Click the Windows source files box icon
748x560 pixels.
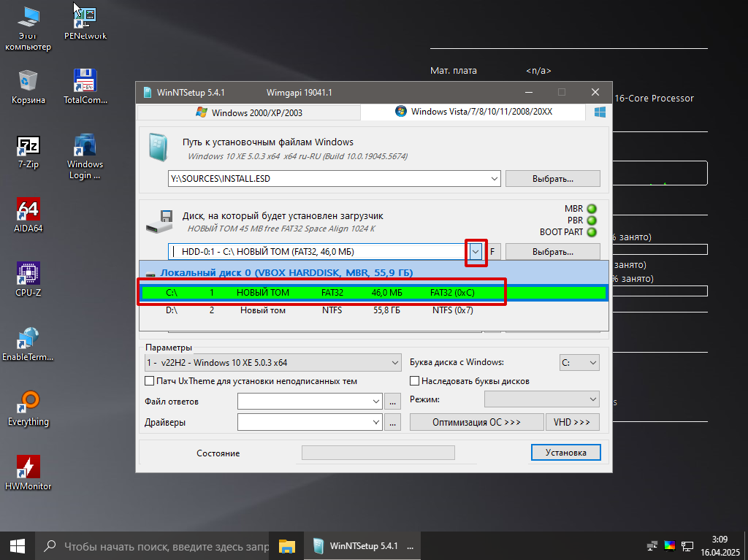click(158, 147)
